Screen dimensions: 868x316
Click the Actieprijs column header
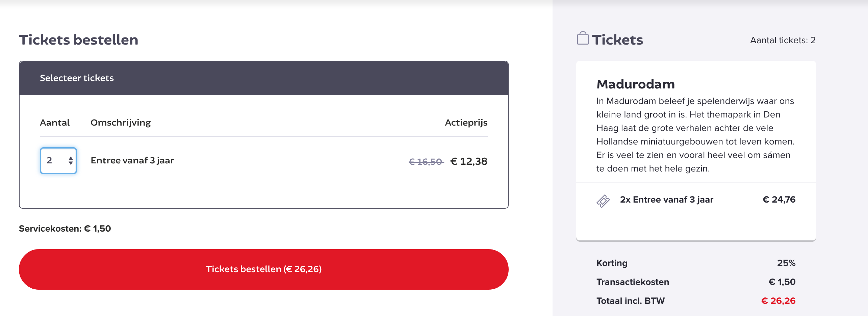click(x=466, y=123)
